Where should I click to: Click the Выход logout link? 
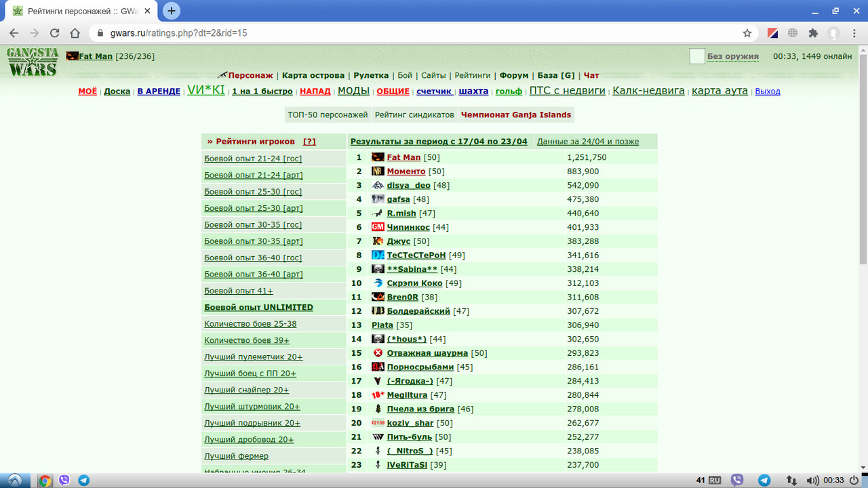click(x=768, y=91)
